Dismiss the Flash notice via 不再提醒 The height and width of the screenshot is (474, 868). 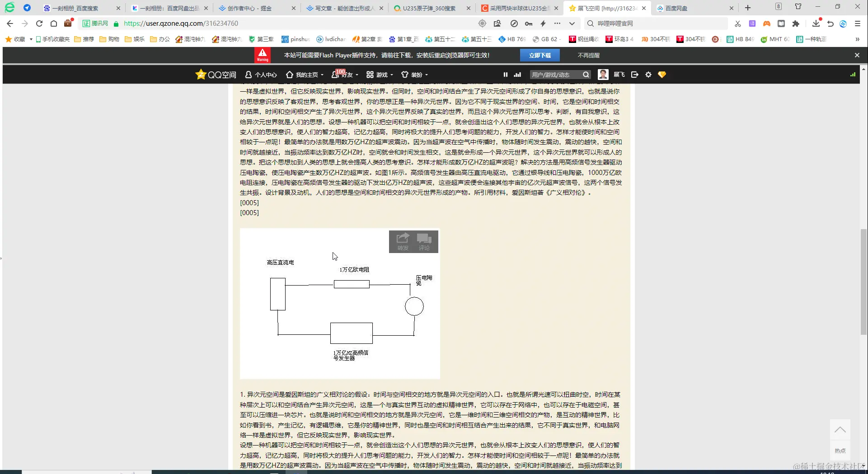tap(589, 55)
